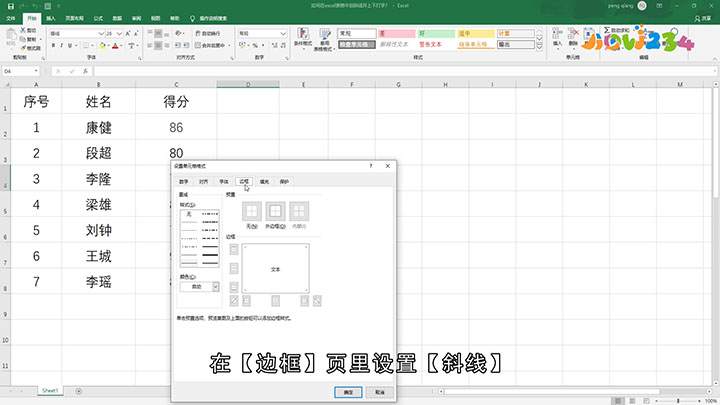Switch to Font tab in dialog

224,182
